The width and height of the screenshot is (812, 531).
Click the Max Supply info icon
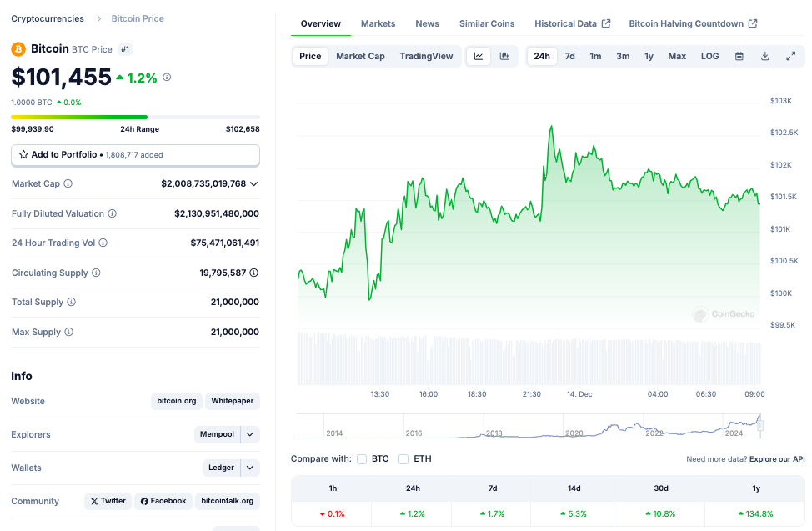coord(69,332)
